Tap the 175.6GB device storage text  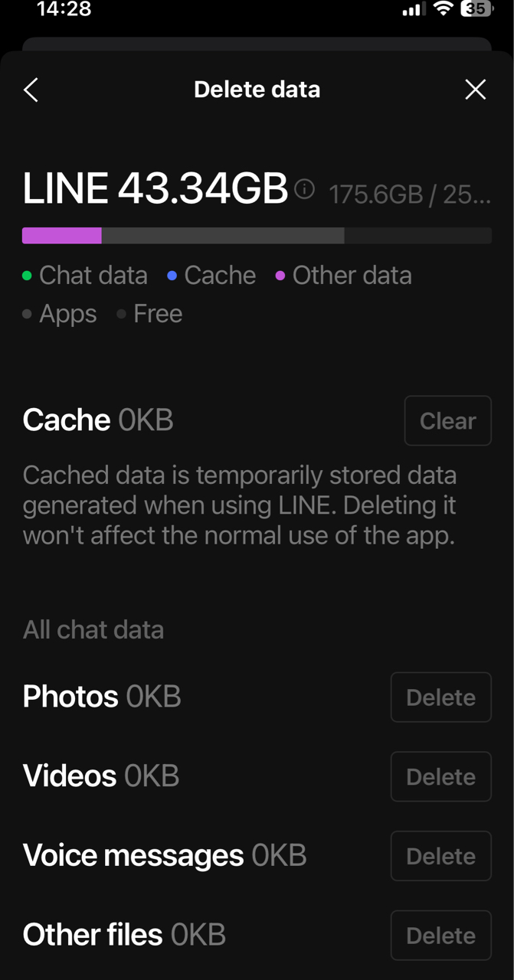pos(376,194)
